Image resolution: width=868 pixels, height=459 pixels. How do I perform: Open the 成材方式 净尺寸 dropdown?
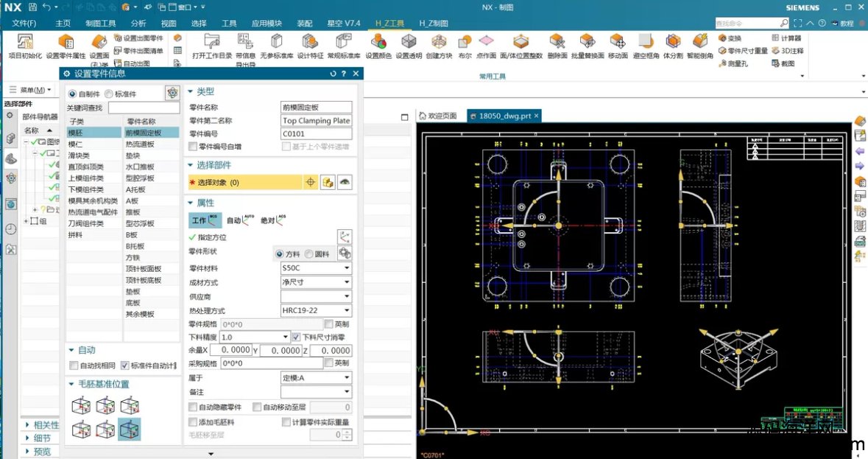tap(316, 282)
